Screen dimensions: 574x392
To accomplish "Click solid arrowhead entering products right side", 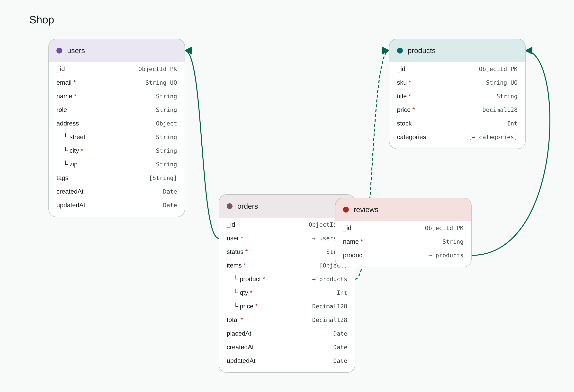I will point(529,51).
